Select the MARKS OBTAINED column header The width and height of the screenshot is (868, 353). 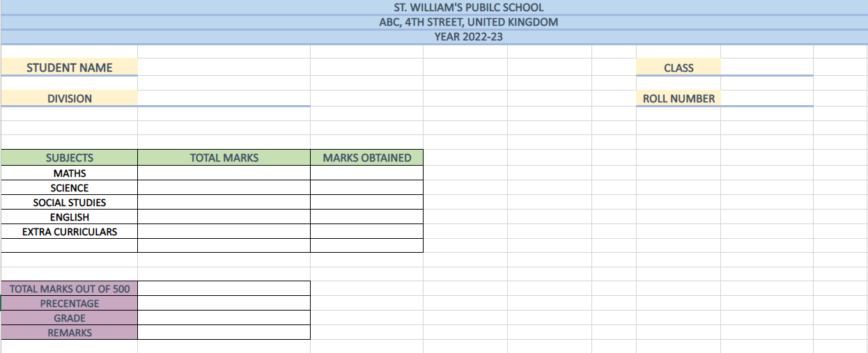(366, 158)
